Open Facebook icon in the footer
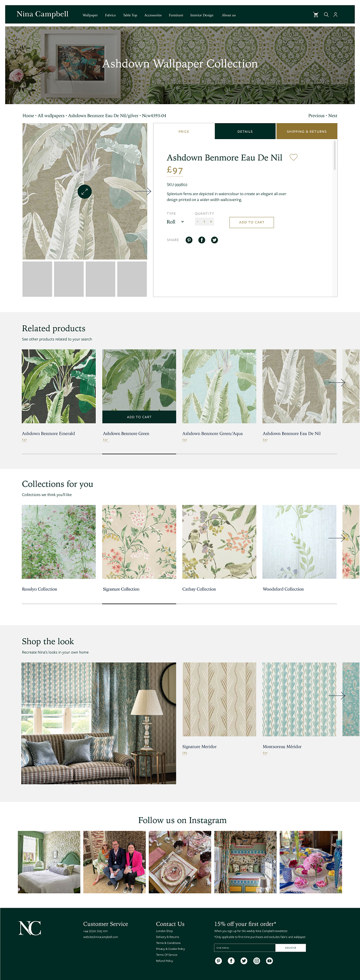This screenshot has width=360, height=980. [231, 961]
